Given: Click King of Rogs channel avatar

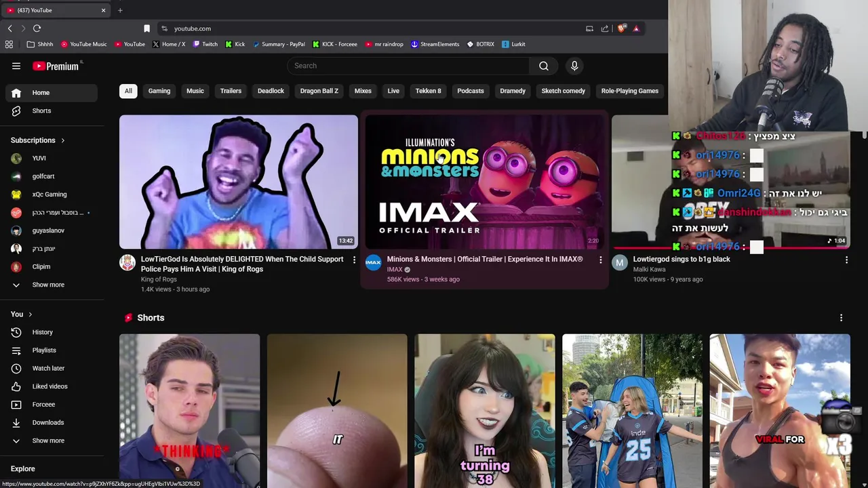Looking at the screenshot, I should pyautogui.click(x=127, y=262).
